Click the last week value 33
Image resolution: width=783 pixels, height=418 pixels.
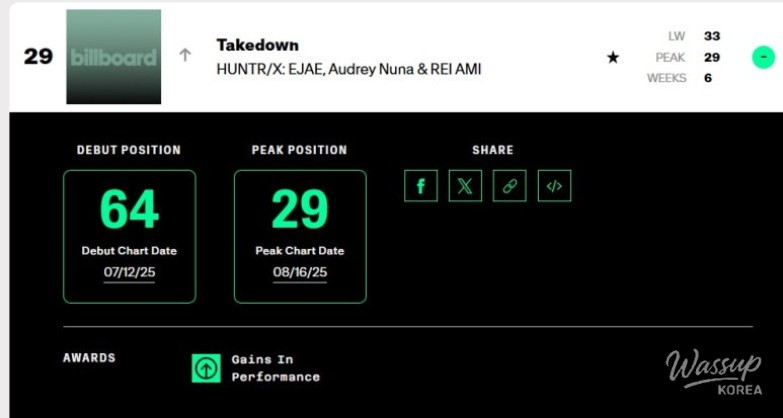(711, 36)
